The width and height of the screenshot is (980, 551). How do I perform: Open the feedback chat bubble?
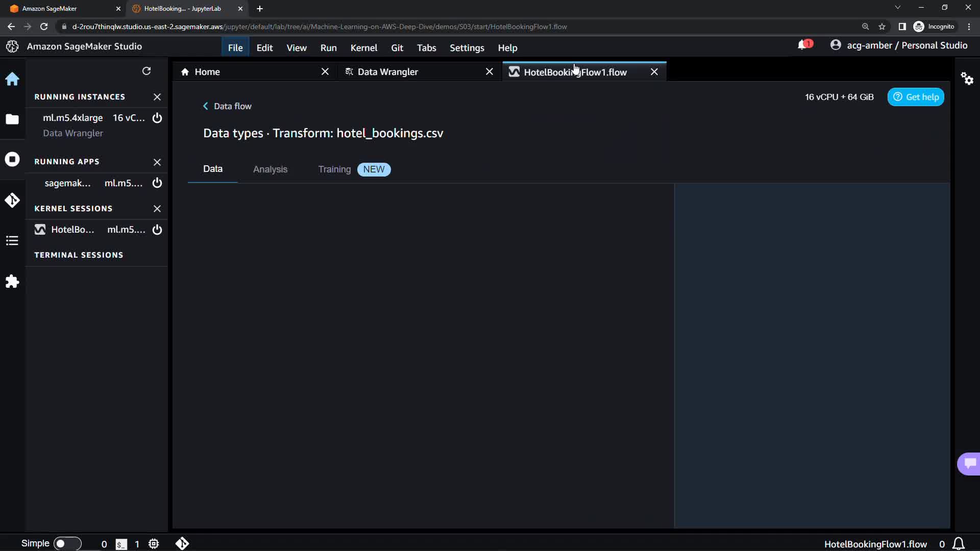click(969, 463)
